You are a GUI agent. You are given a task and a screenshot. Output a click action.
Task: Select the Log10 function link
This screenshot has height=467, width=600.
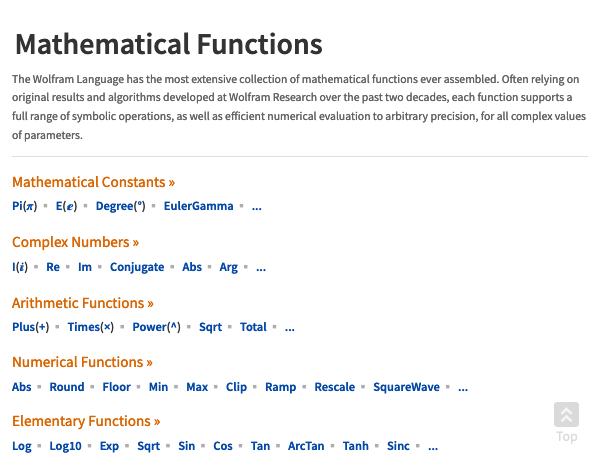(65, 446)
